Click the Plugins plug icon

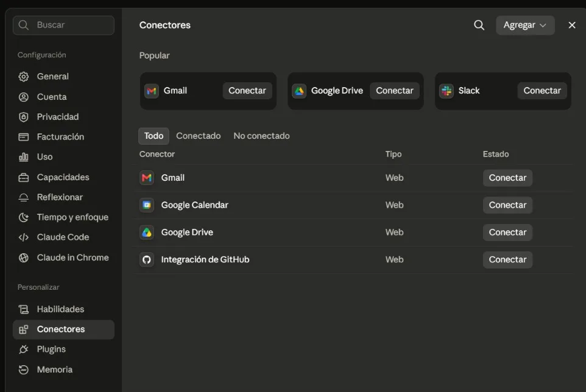[x=24, y=349]
